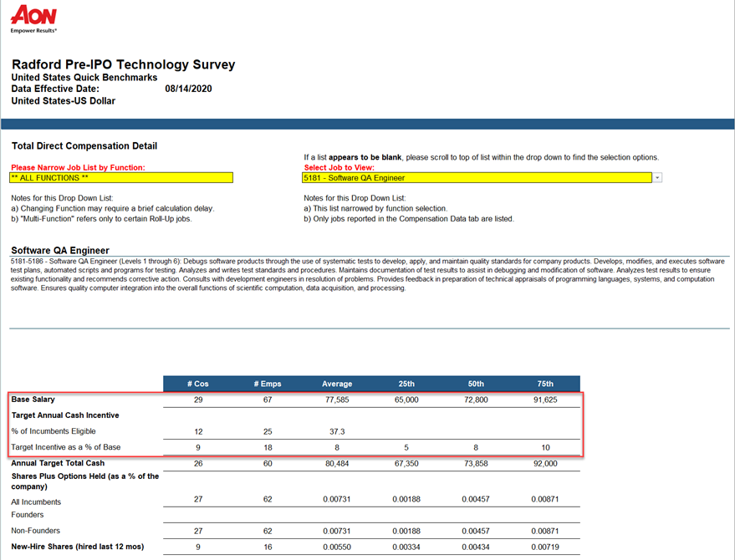Select Annual Target Total Cash 50th 73,858
This screenshot has height=560, width=735.
coord(476,464)
